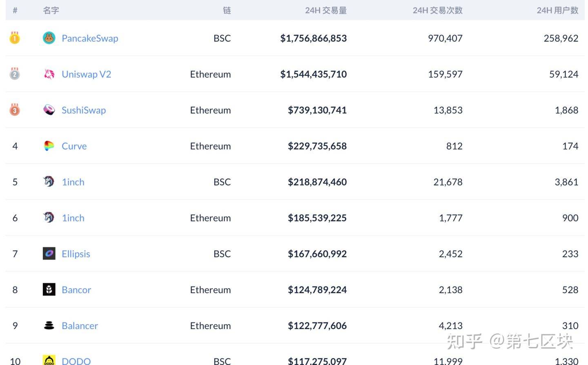Viewport: 588px width, 365px height.
Task: Click the SushiSwap logo icon
Action: coord(49,110)
